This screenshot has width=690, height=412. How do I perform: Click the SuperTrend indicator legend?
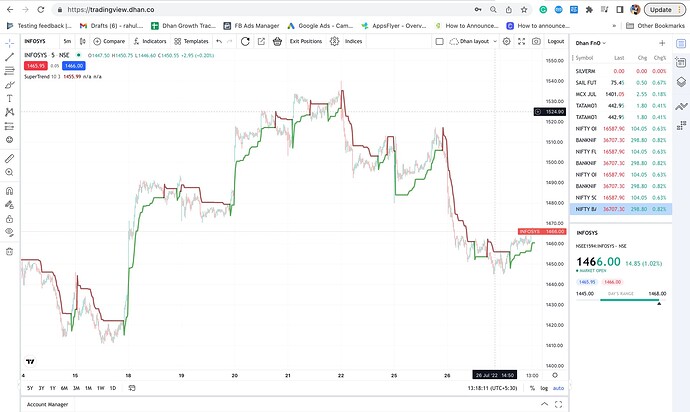[x=63, y=77]
